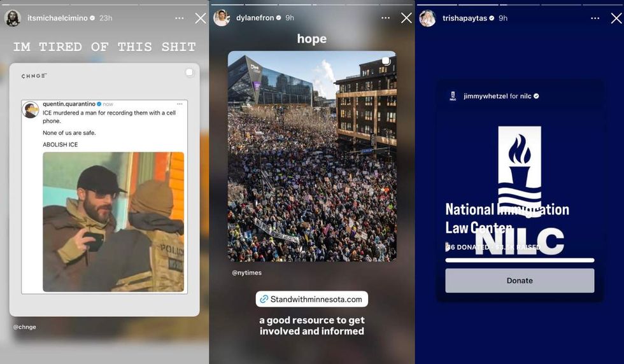Open dylanefron profile avatar
Screen dimensions: 624x364
pos(222,18)
